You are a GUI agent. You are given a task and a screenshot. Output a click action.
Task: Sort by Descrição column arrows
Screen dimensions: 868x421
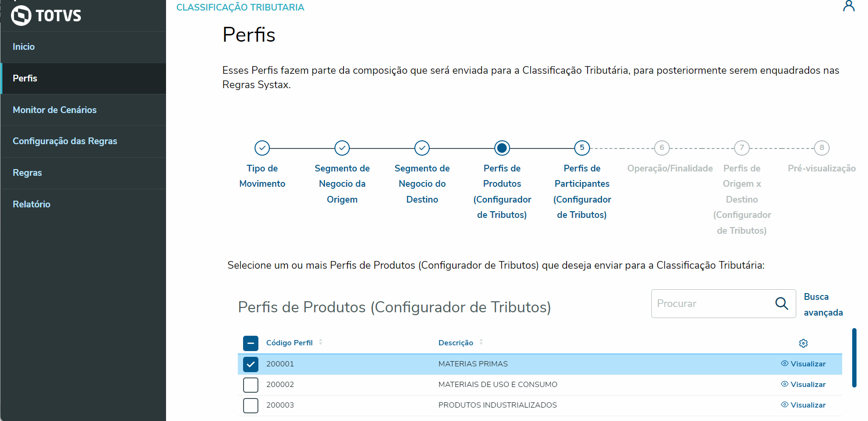pos(481,342)
